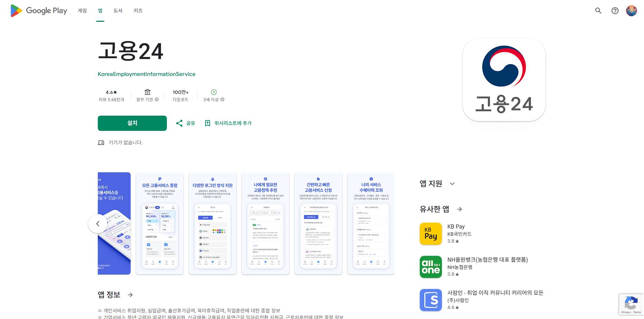Share the app via 공유 button

pos(186,123)
